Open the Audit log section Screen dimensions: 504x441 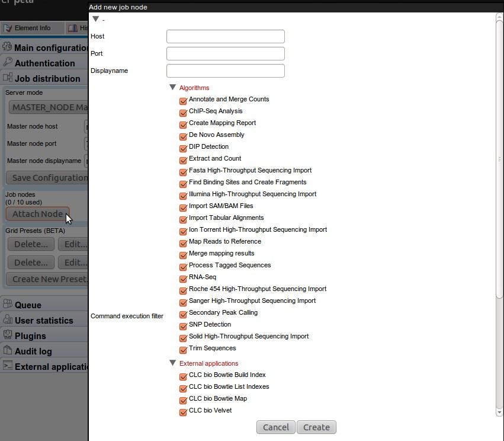pyautogui.click(x=44, y=351)
